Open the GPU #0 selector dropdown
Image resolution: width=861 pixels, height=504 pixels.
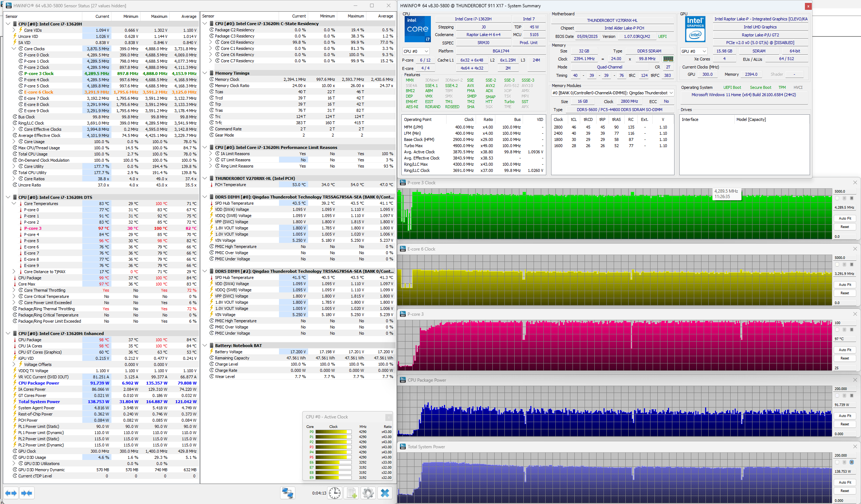point(694,51)
